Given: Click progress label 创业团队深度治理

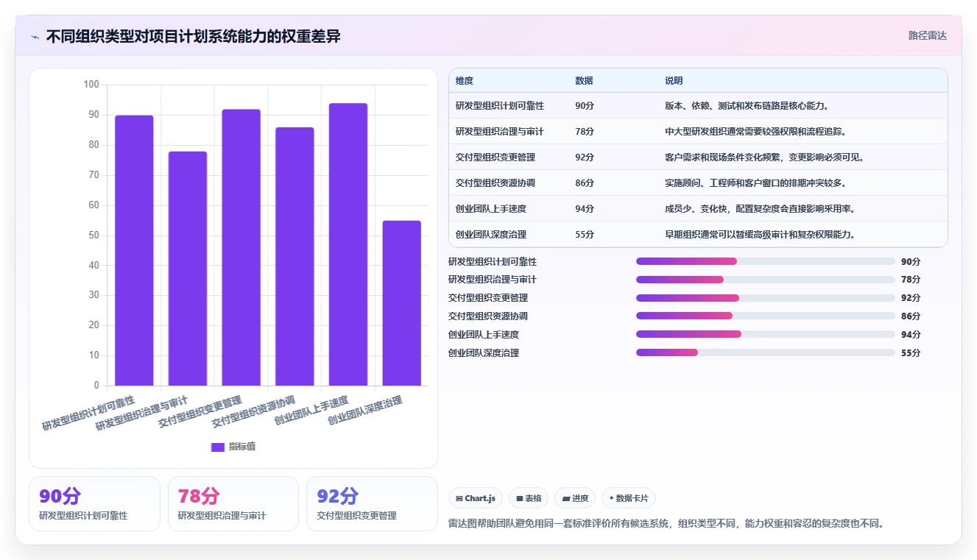Looking at the screenshot, I should (484, 352).
